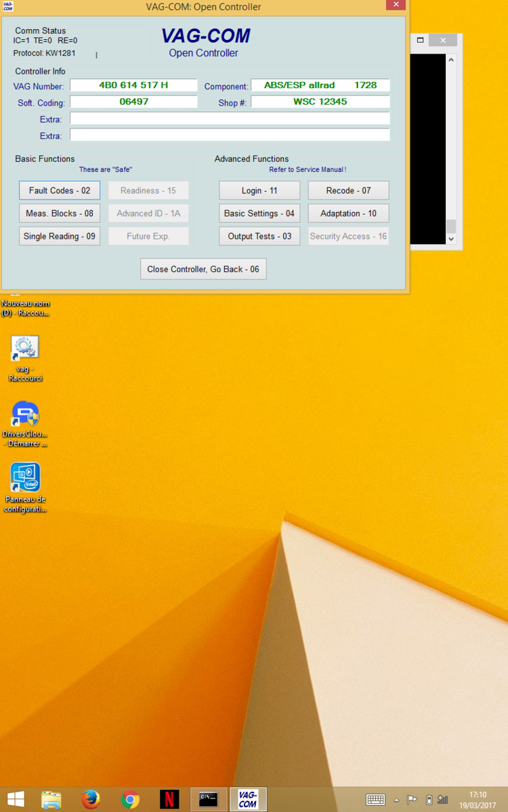Launch Google Chrome from taskbar
Viewport: 508px width, 812px height.
click(130, 799)
